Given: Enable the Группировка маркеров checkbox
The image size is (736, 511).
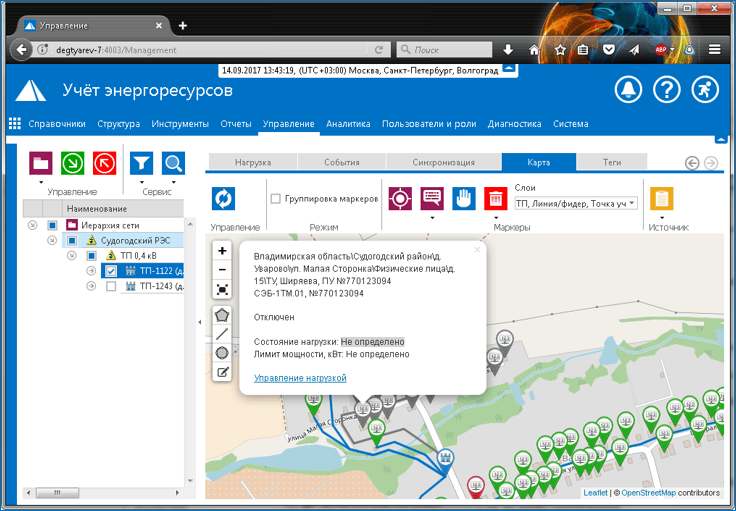Looking at the screenshot, I should [276, 199].
